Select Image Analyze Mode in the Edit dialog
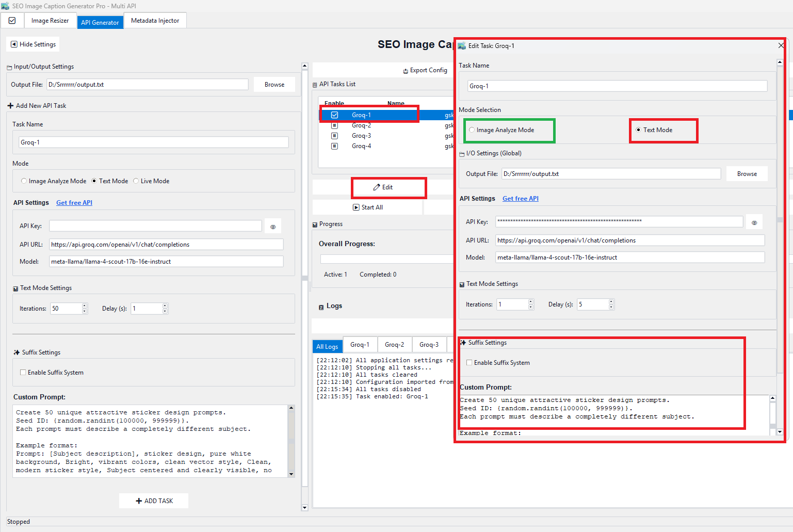 click(472, 130)
